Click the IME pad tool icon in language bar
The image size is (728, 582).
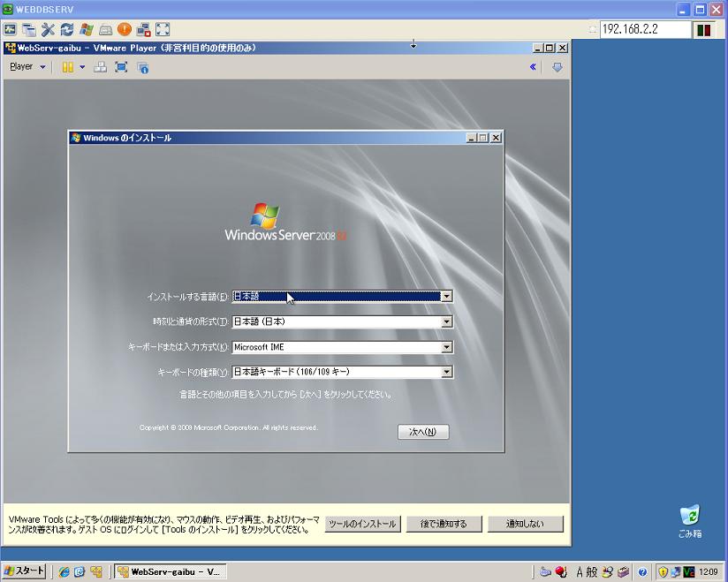[607, 571]
